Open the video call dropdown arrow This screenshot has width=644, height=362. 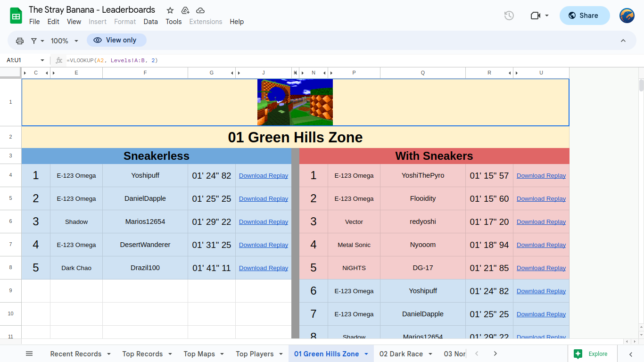point(547,16)
